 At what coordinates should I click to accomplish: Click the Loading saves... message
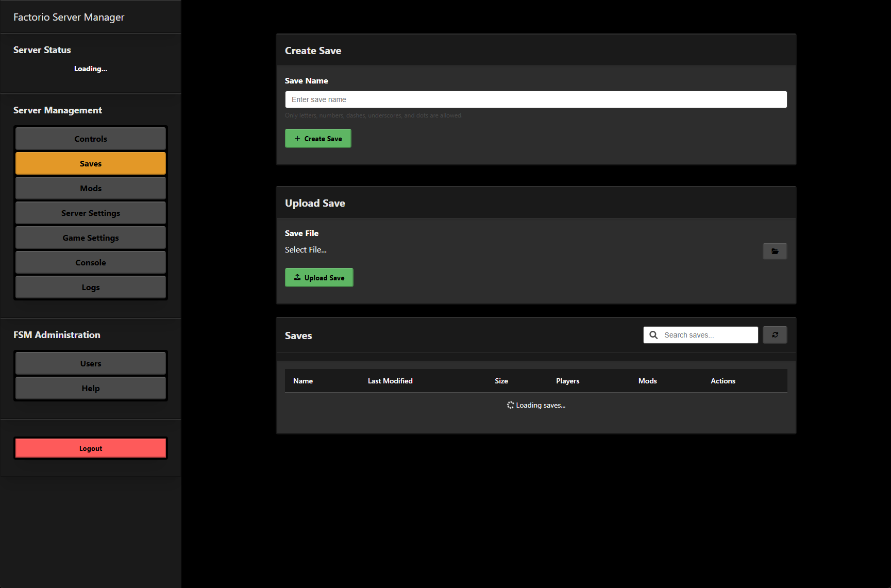tap(536, 405)
